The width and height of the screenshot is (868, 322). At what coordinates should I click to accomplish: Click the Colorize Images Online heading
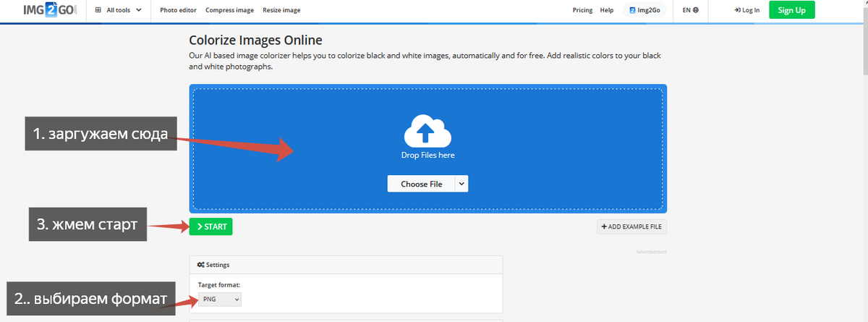pyautogui.click(x=255, y=40)
